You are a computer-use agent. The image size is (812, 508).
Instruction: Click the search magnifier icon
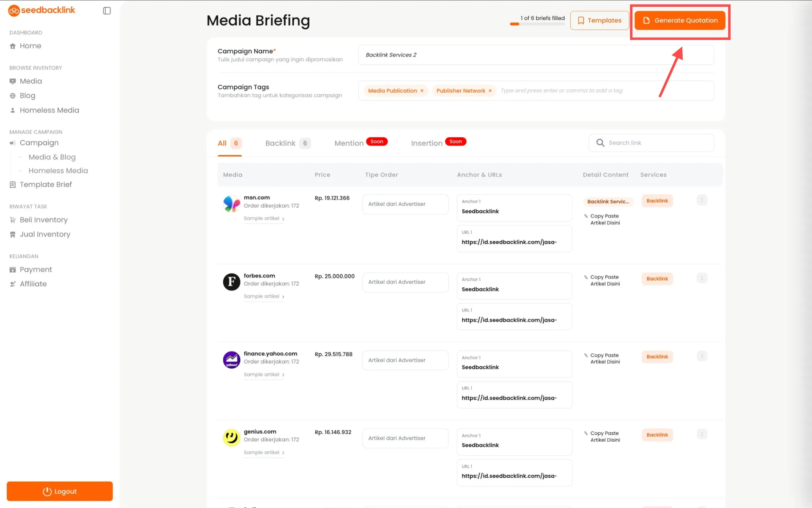[600, 143]
